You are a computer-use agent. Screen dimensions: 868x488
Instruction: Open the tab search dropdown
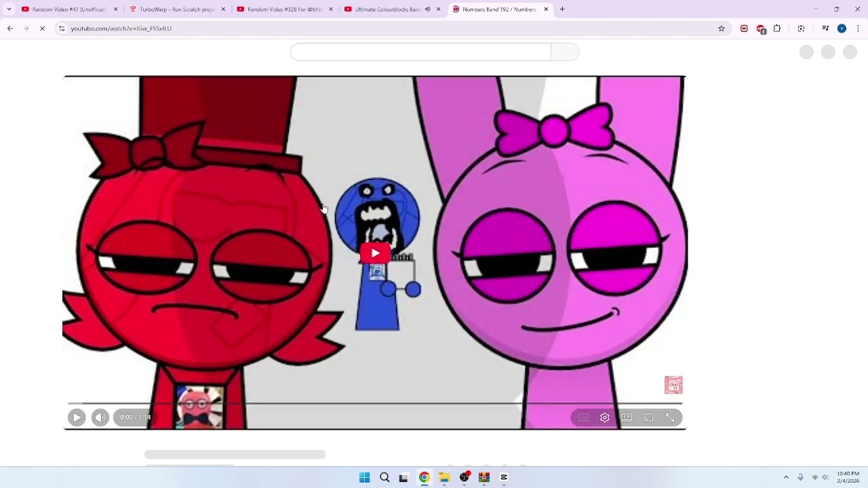(x=9, y=9)
